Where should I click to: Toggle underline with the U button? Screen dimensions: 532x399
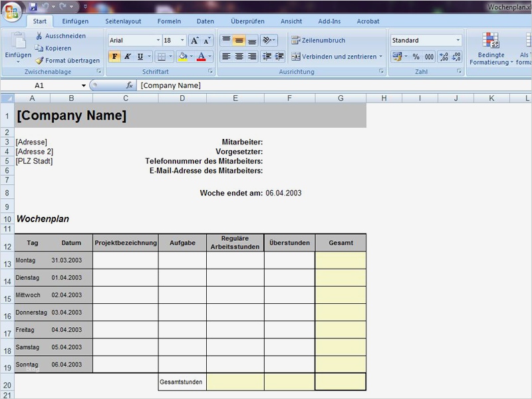pyautogui.click(x=138, y=56)
